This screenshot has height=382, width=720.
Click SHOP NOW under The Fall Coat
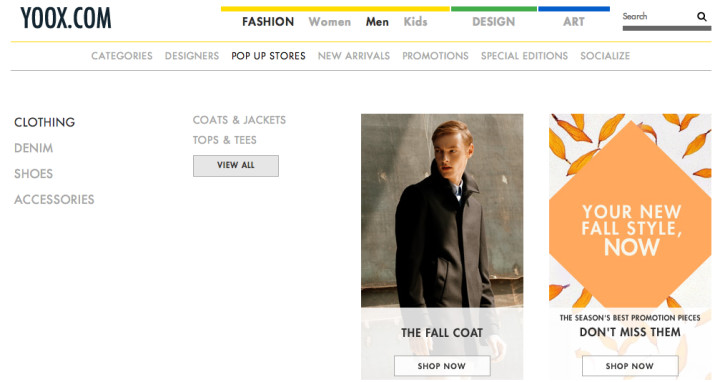442,366
